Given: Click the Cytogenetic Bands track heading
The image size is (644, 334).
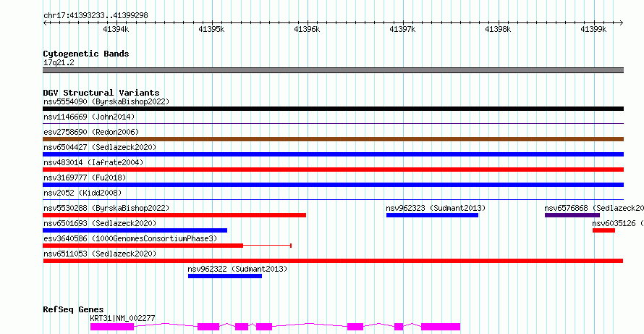Looking at the screenshot, I should [86, 54].
